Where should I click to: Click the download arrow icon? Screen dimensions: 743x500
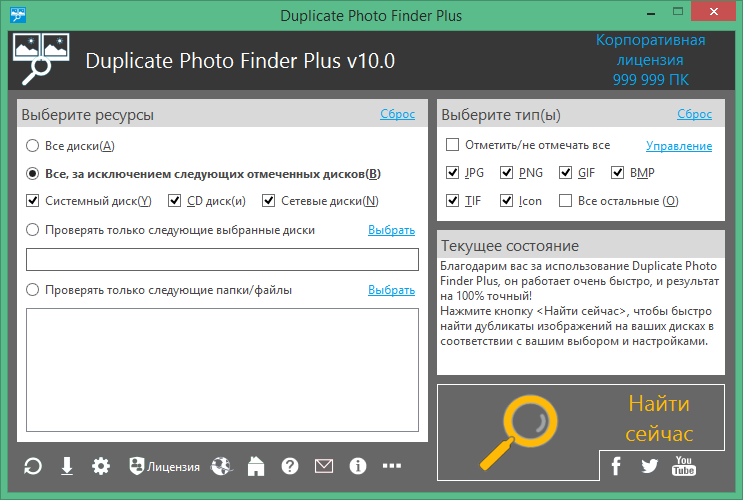click(x=67, y=466)
